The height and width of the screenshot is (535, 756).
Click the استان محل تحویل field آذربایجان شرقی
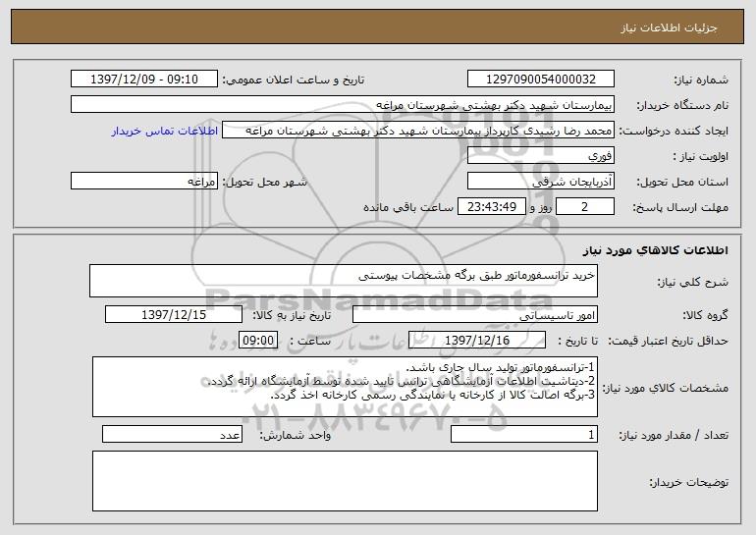point(540,181)
